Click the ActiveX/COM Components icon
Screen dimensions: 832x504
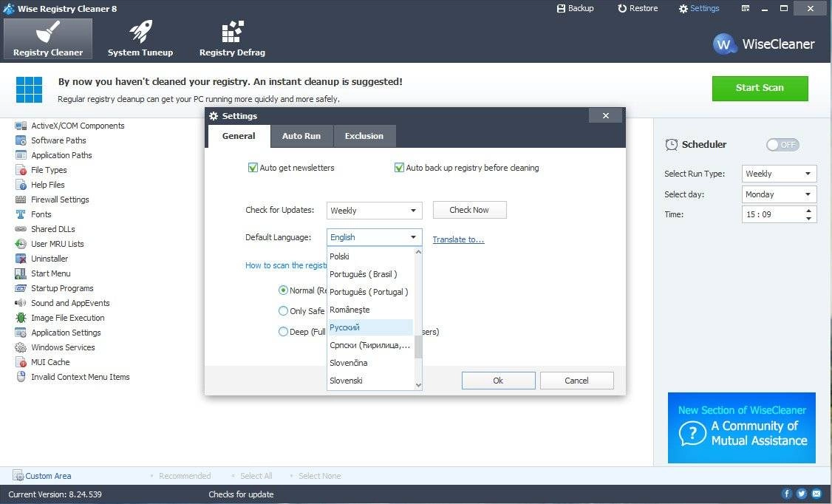tap(21, 126)
